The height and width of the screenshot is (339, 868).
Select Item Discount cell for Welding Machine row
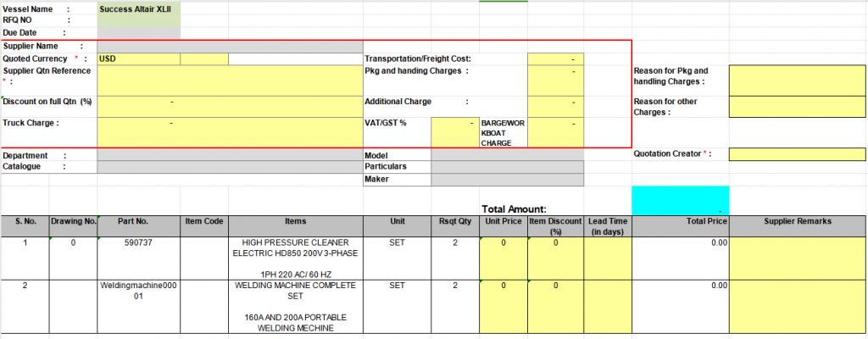[555, 307]
